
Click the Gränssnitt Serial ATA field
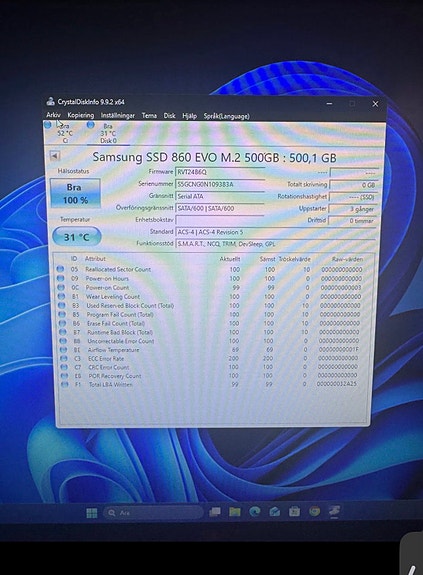[220, 196]
